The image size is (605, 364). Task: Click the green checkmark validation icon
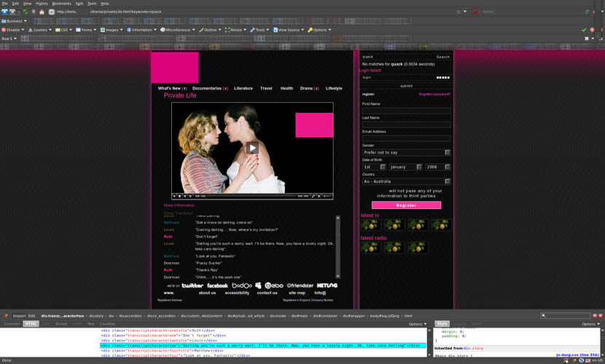click(x=584, y=30)
